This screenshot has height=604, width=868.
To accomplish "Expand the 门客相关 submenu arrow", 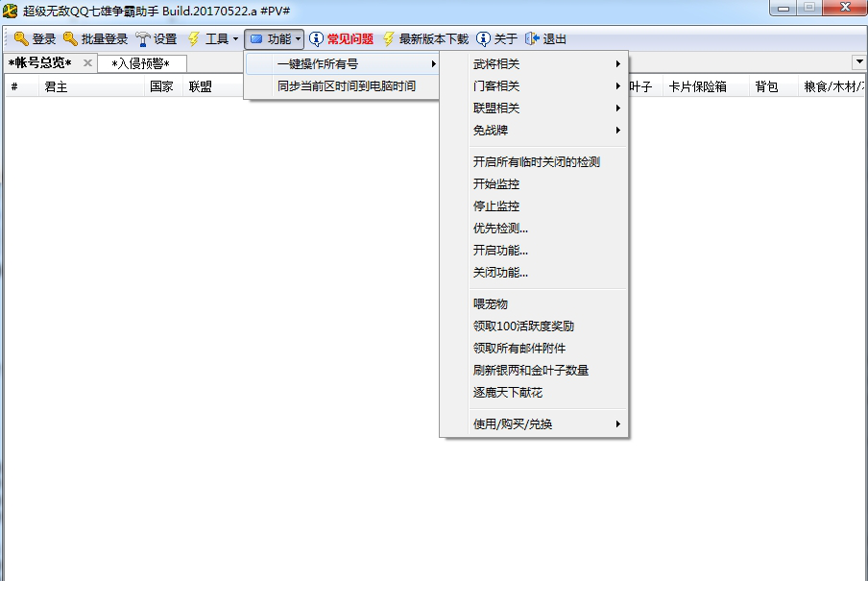I will (x=617, y=86).
